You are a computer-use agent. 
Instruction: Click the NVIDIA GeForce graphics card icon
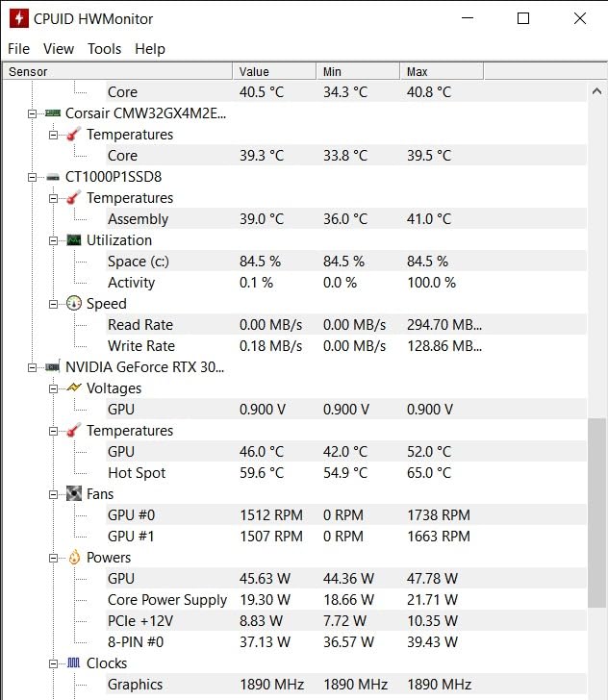tap(53, 367)
